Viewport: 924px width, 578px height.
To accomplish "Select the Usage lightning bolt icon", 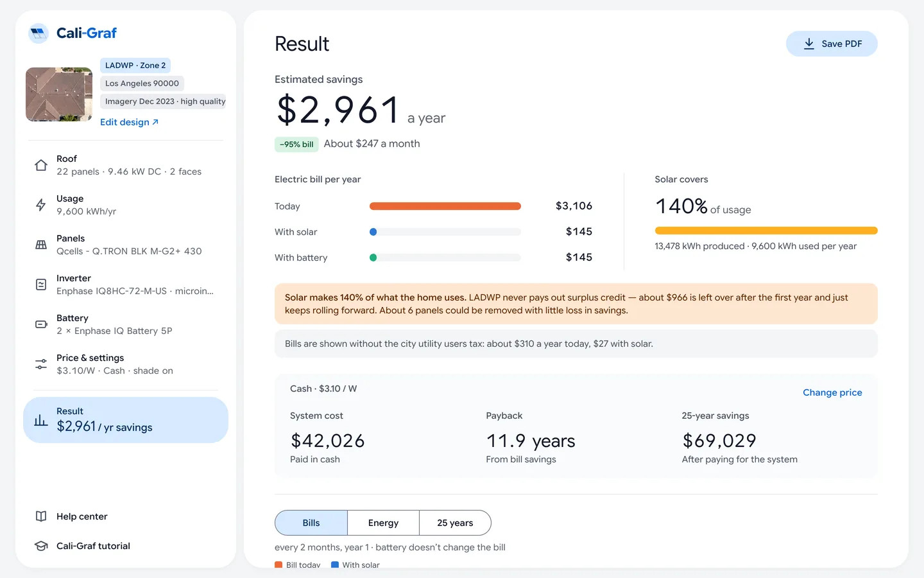I will pyautogui.click(x=41, y=205).
